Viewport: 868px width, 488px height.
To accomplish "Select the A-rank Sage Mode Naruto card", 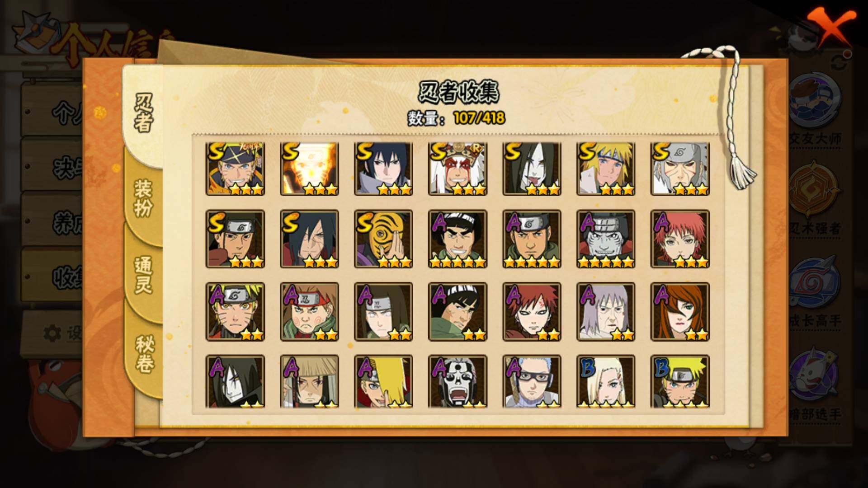I will [235, 312].
